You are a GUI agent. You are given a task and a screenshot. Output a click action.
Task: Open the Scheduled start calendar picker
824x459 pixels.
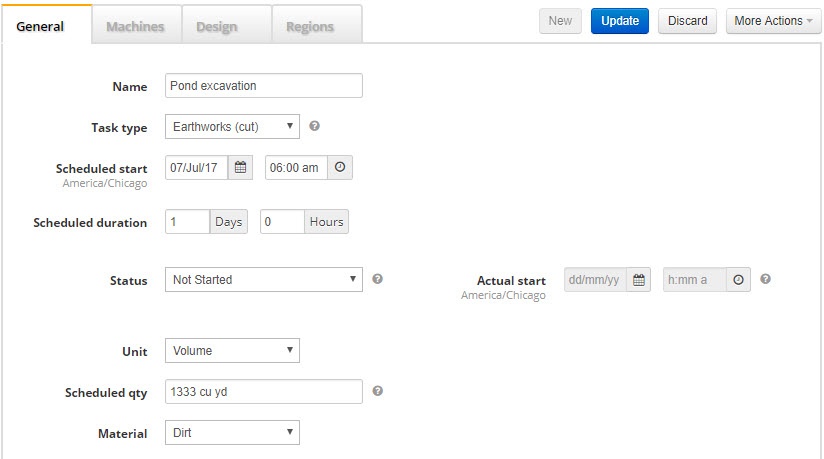[240, 168]
